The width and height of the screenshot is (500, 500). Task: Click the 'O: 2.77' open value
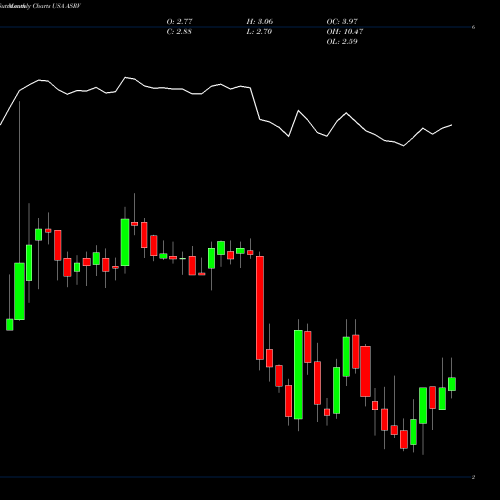pyautogui.click(x=179, y=21)
